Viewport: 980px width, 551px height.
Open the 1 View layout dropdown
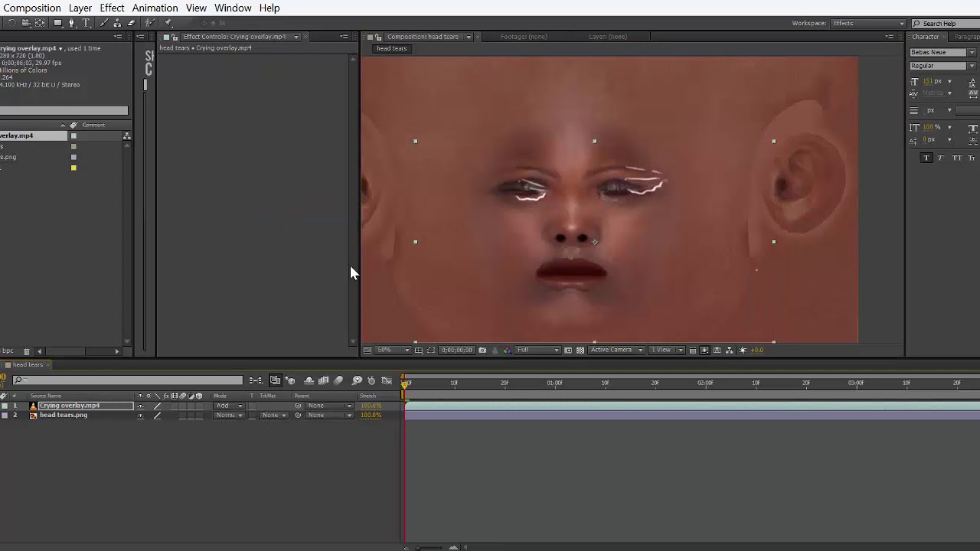coord(667,350)
